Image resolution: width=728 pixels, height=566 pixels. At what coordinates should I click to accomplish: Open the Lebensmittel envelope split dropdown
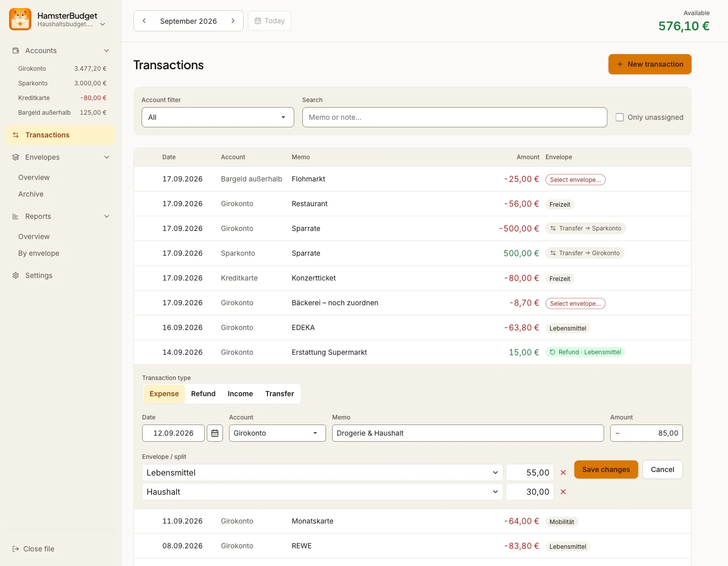(x=323, y=473)
